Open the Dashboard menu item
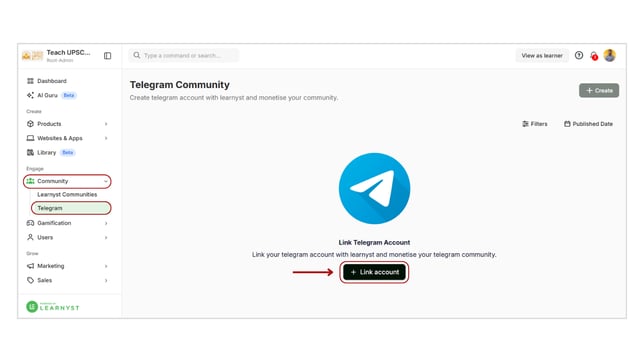This screenshot has height=362, width=644. coord(52,81)
